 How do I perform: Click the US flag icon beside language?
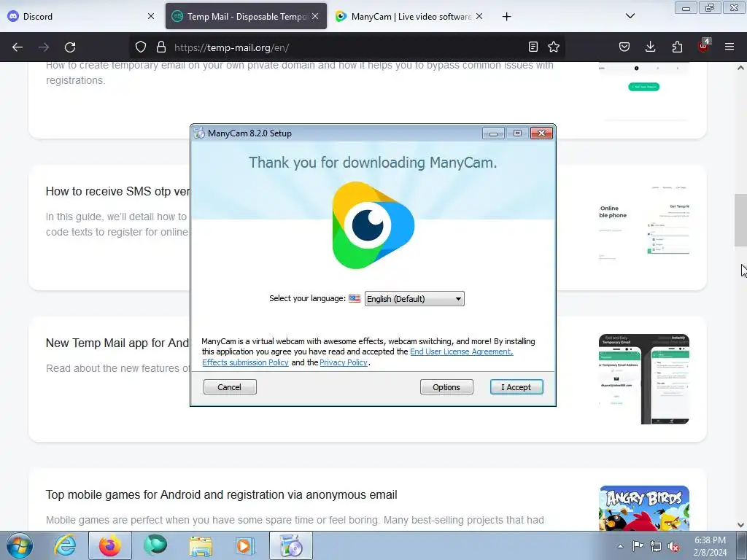(355, 298)
